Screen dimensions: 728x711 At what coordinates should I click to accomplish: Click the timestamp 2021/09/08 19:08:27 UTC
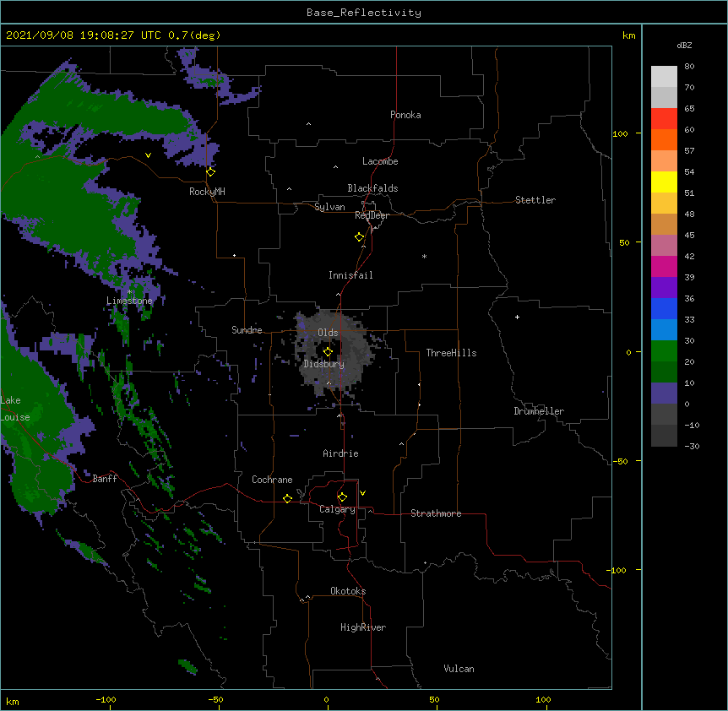[x=84, y=35]
